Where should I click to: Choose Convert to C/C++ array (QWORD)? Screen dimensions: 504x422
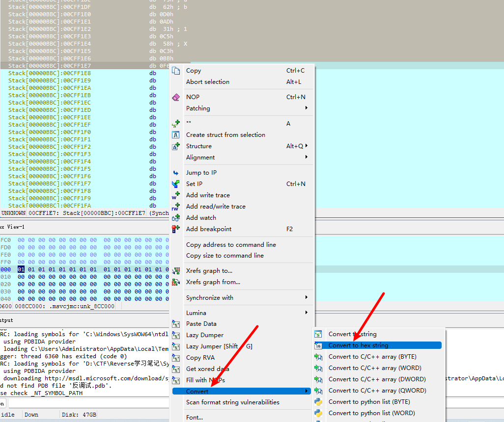[x=377, y=391]
